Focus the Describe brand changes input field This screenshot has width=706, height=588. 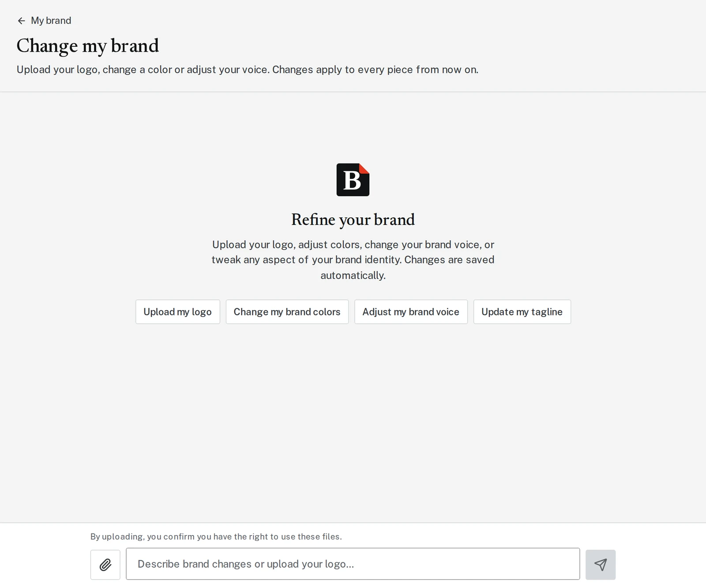tap(353, 564)
